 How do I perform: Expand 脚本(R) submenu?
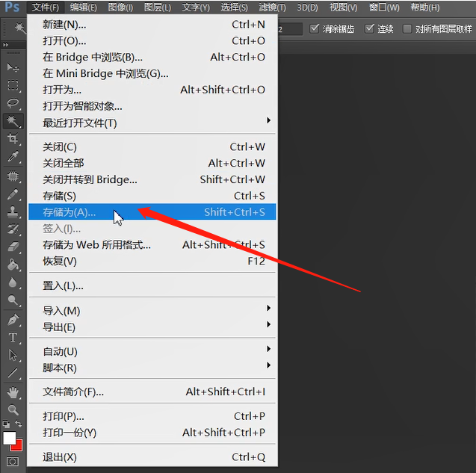pyautogui.click(x=152, y=368)
